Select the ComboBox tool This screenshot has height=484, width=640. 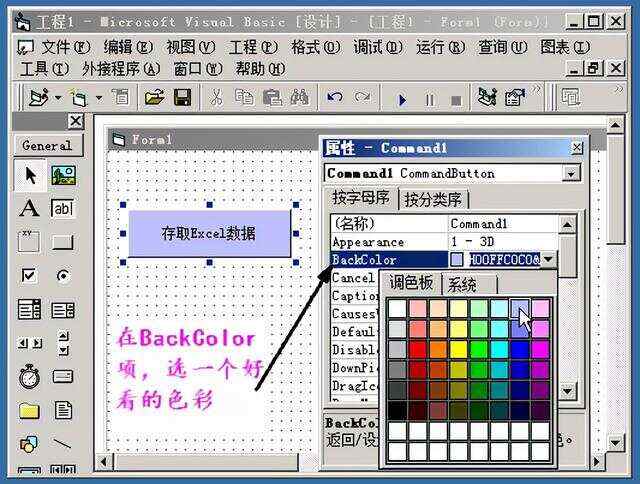coord(29,309)
